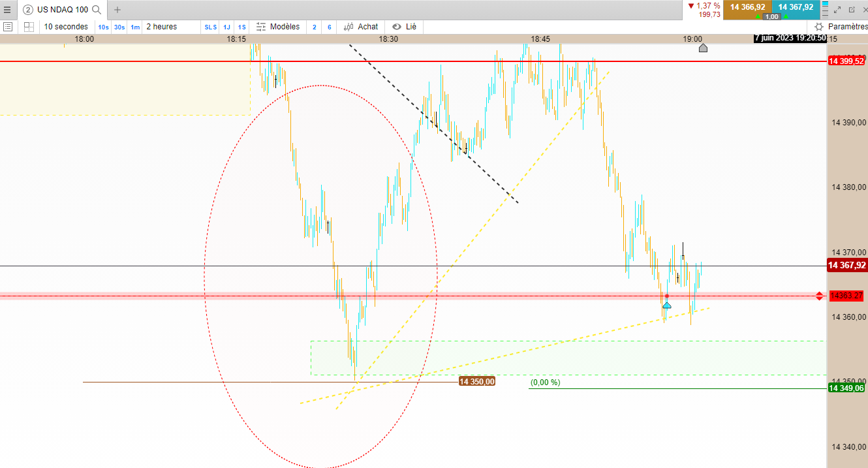Toggle the Lié linked eye option
Screen dimensions: 868x468
click(x=404, y=27)
